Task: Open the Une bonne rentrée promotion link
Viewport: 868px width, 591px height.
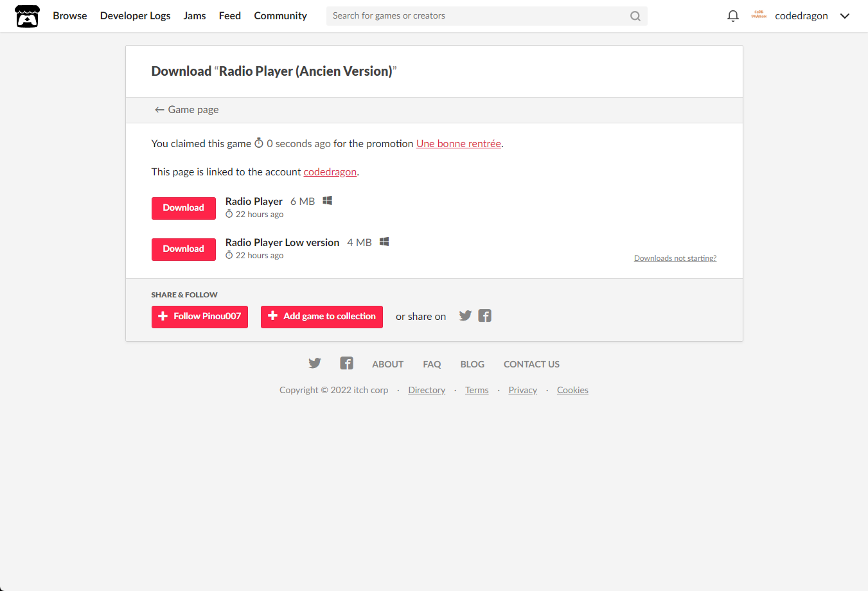Action: (x=459, y=144)
